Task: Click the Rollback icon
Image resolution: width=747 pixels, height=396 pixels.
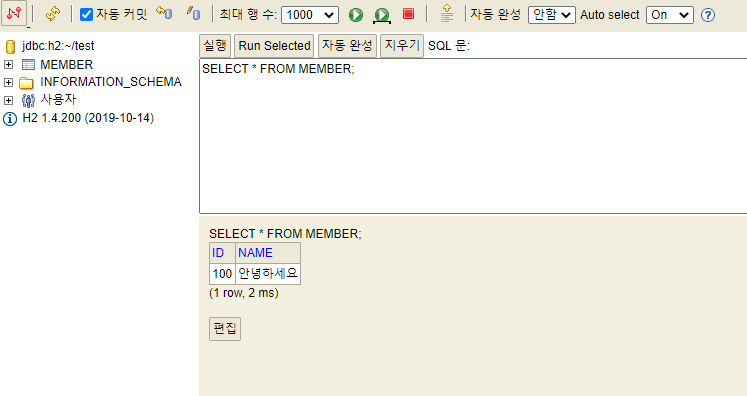Action: (164, 13)
